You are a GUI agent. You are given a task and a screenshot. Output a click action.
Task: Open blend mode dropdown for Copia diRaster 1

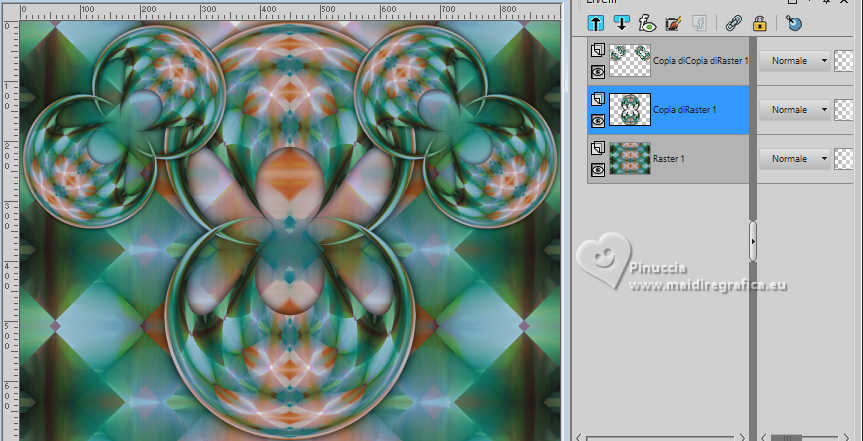coord(795,110)
